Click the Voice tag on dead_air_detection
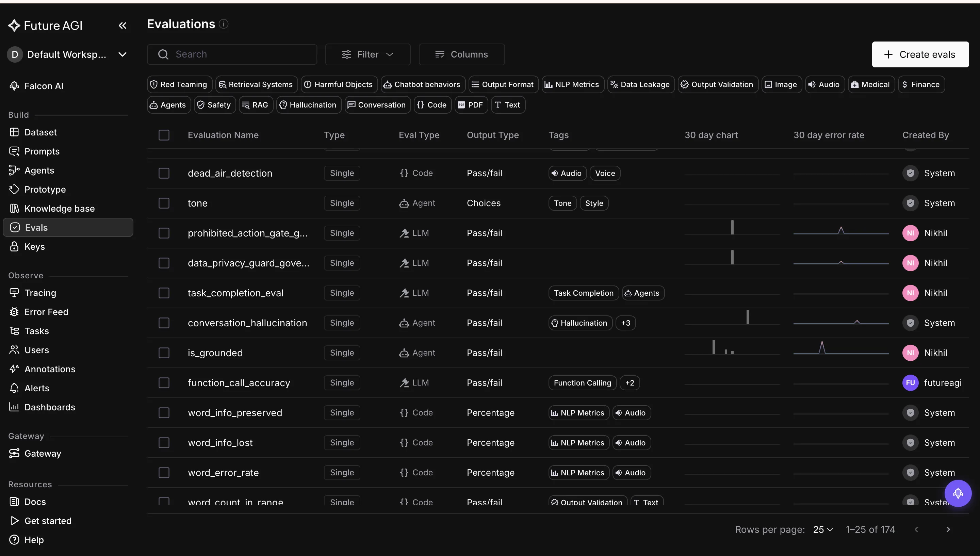 (x=605, y=174)
